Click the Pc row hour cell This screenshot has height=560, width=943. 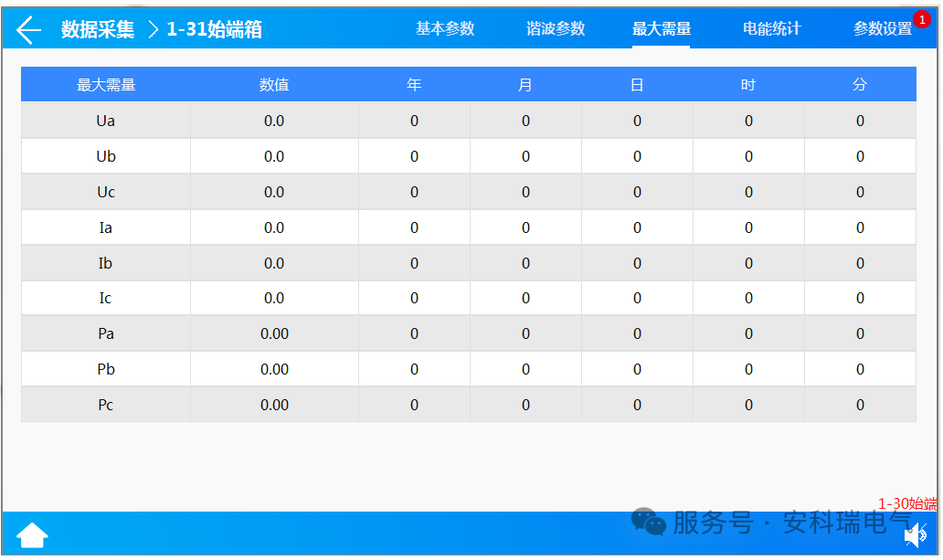(x=748, y=405)
